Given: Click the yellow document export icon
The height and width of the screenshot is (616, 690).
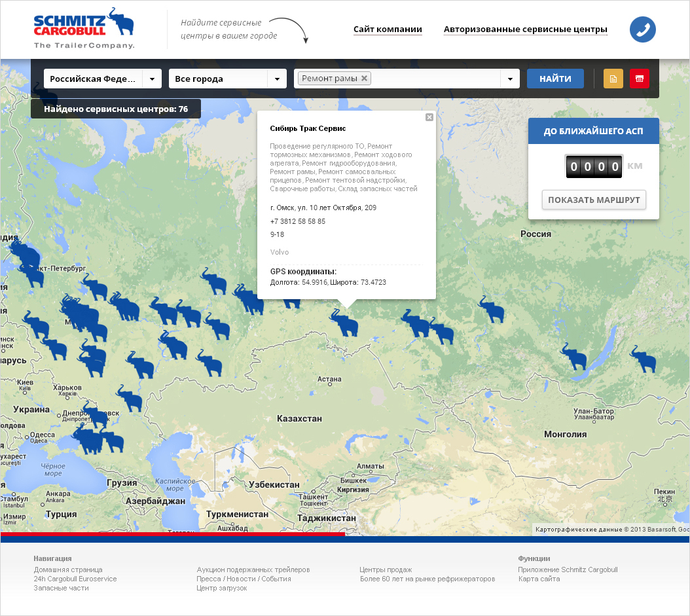Looking at the screenshot, I should pyautogui.click(x=613, y=79).
